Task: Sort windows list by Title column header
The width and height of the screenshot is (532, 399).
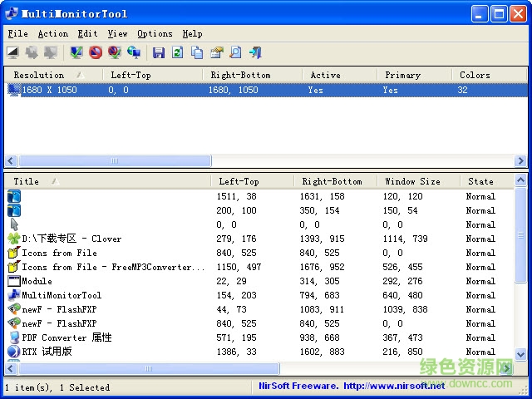Action: (x=27, y=181)
